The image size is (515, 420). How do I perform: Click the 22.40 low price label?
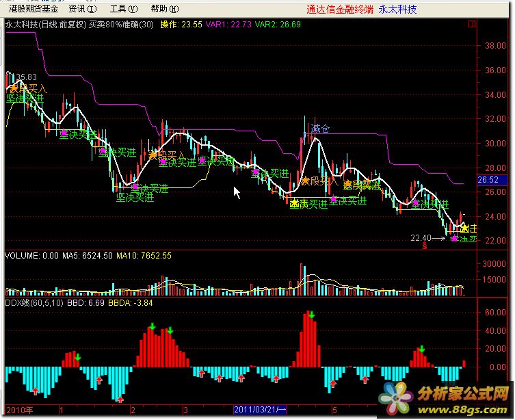point(421,238)
